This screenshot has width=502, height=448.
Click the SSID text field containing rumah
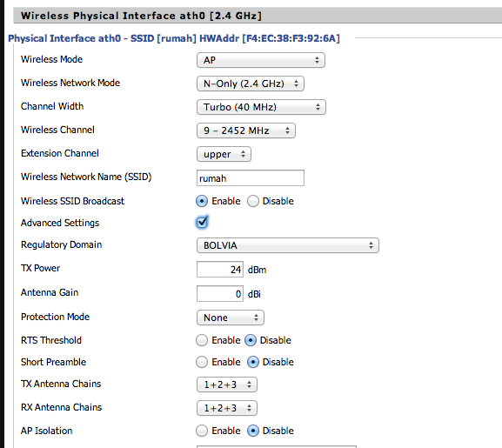tap(251, 178)
